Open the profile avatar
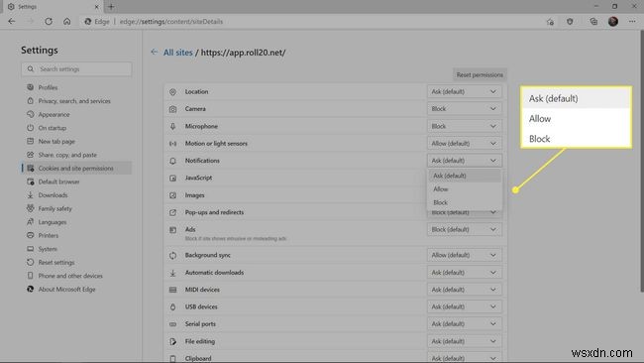 point(613,22)
